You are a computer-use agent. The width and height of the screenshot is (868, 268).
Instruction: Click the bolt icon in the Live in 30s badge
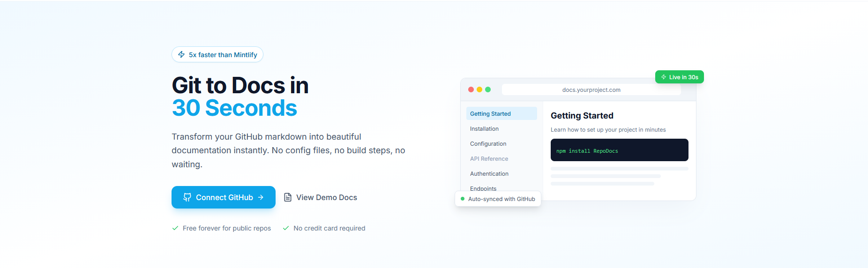point(664,77)
